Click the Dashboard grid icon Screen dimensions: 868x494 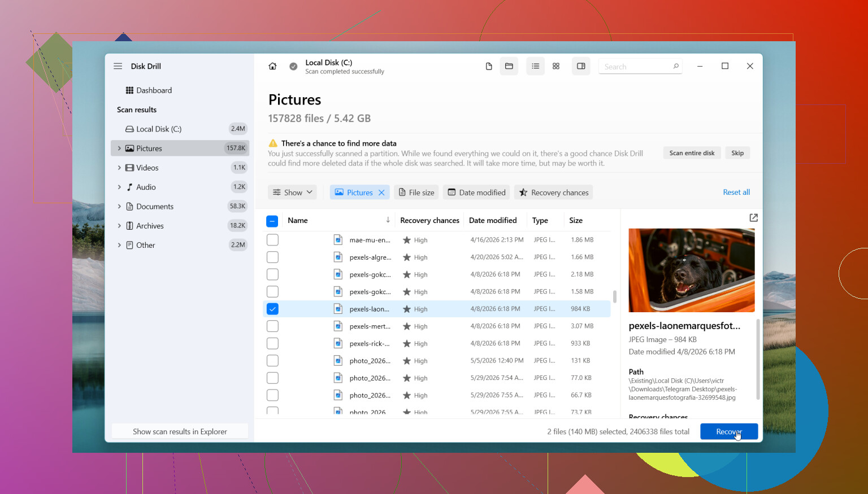tap(129, 90)
